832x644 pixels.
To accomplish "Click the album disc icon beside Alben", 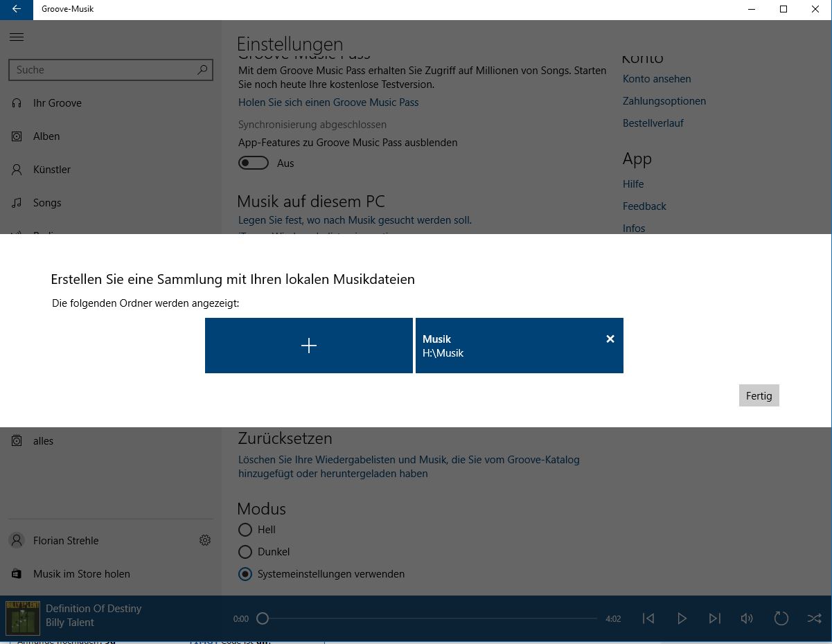I will pos(17,136).
